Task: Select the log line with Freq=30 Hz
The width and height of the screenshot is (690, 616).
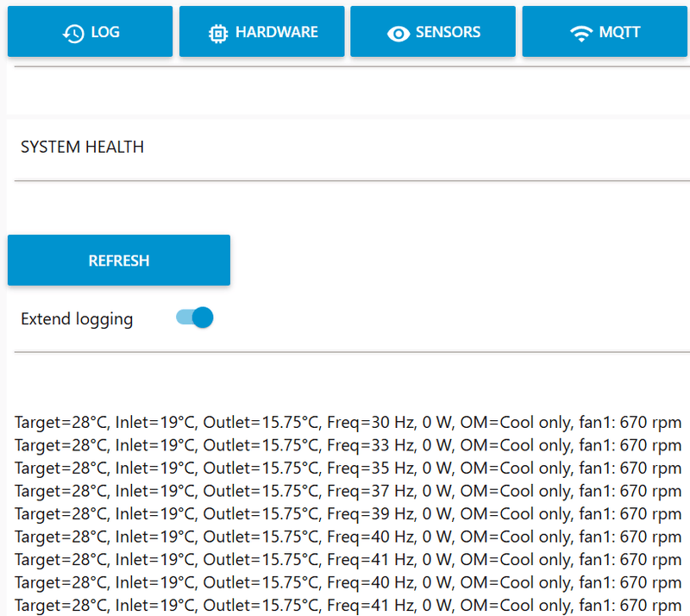Action: 348,423
